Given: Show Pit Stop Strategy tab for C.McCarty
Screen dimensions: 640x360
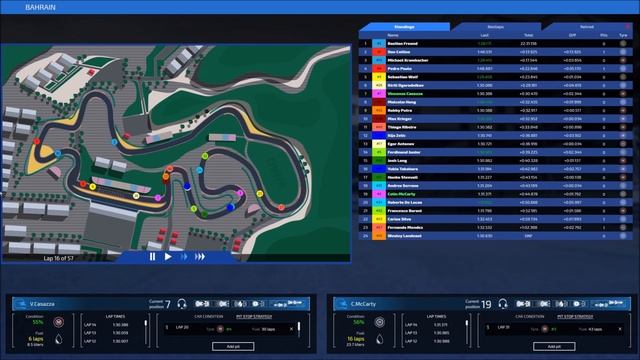Looking at the screenshot, I should click(575, 317).
